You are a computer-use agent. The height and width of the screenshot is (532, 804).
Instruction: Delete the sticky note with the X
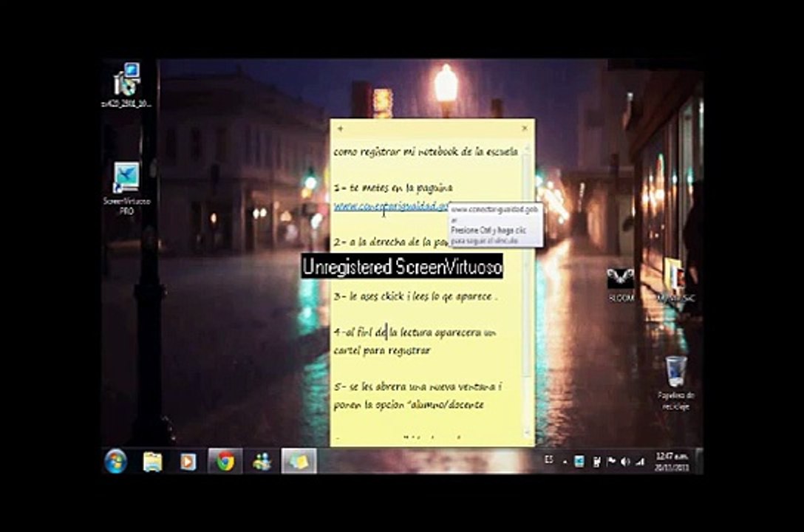click(x=524, y=128)
